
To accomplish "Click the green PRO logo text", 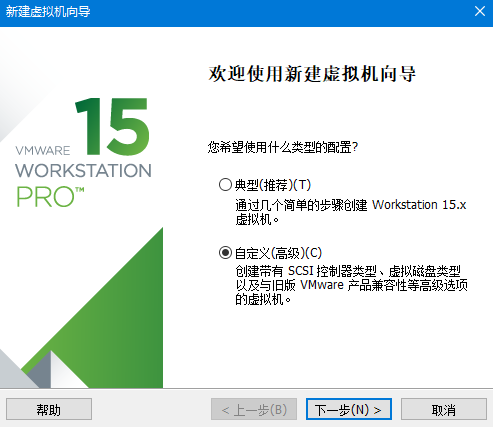I will click(x=50, y=197).
